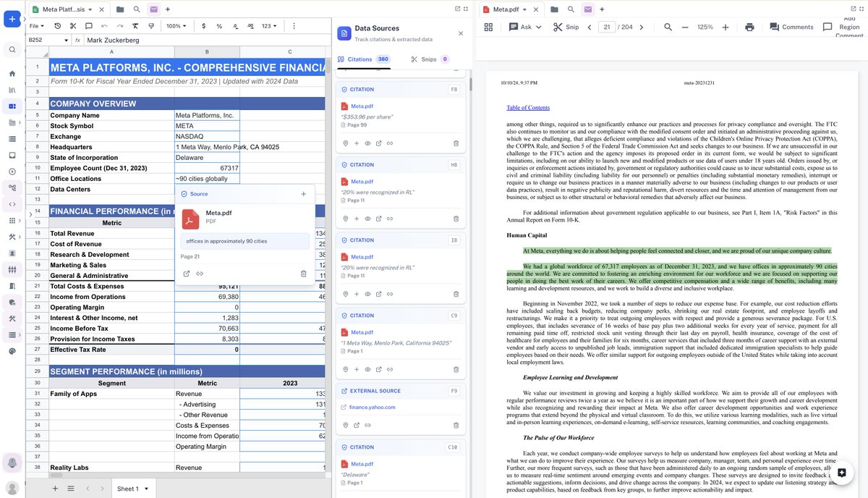Print the PDF document
The width and height of the screenshot is (868, 498).
749,27
